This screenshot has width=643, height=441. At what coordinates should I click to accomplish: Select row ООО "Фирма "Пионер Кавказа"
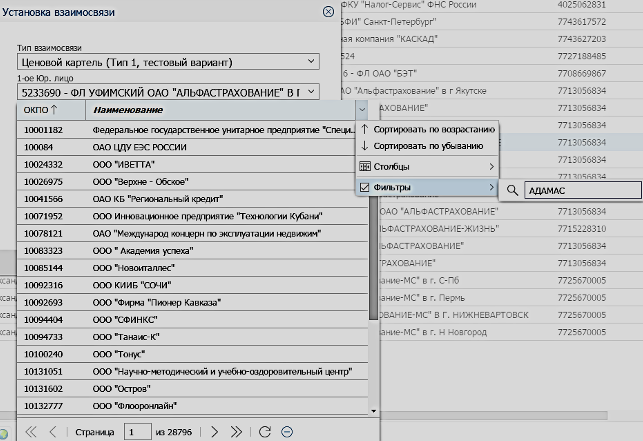(x=192, y=302)
